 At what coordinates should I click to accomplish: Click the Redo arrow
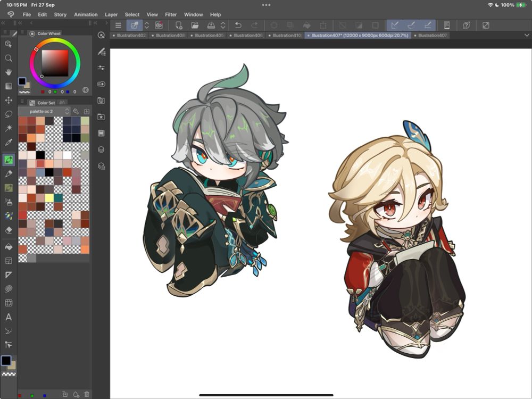[x=254, y=25]
